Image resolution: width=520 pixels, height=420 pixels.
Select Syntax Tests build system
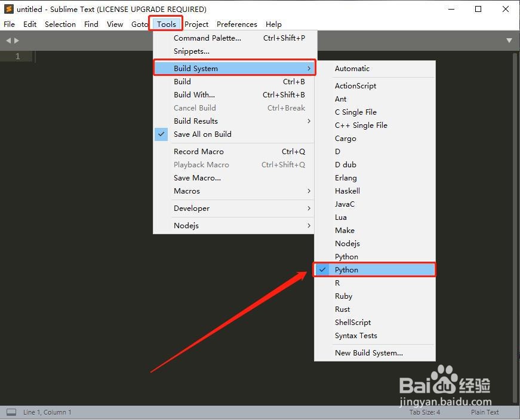[x=375, y=335]
